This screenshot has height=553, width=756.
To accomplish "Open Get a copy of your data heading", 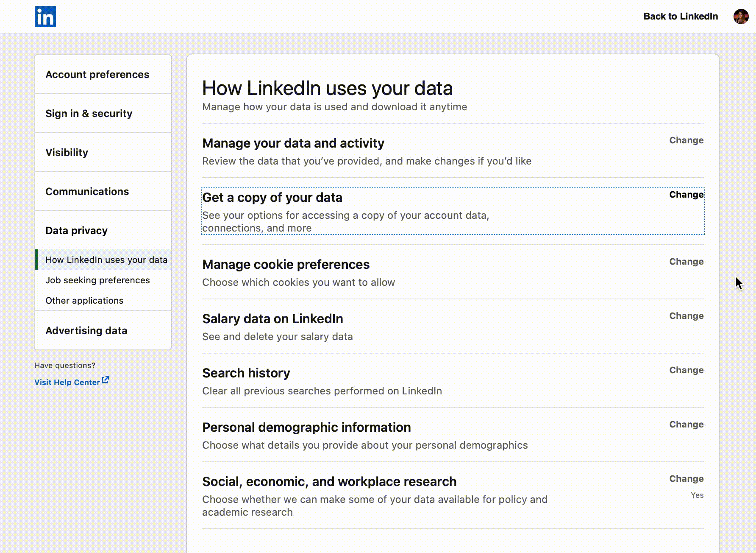I will [272, 198].
